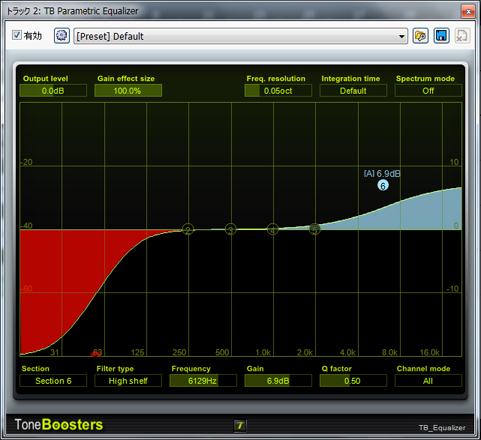This screenshot has height=440, width=481.
Task: Open the [Preset] Default dropdown
Action: pyautogui.click(x=240, y=36)
